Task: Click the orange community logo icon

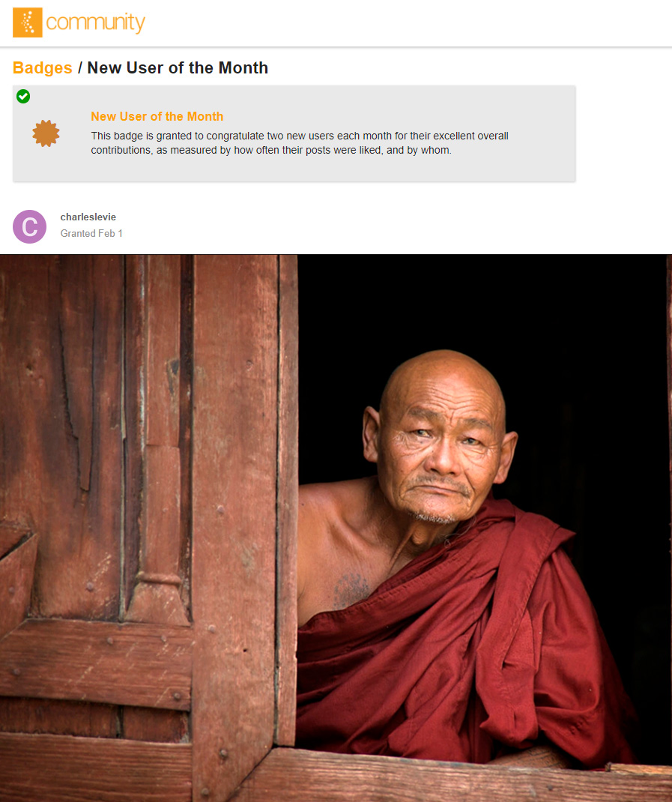Action: pos(28,22)
